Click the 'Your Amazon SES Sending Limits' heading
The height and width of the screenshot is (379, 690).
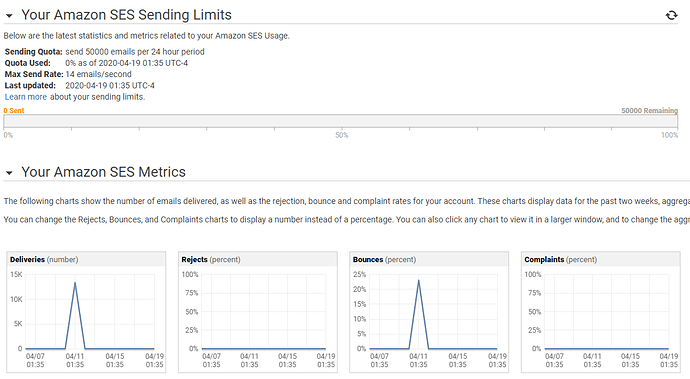tap(126, 15)
